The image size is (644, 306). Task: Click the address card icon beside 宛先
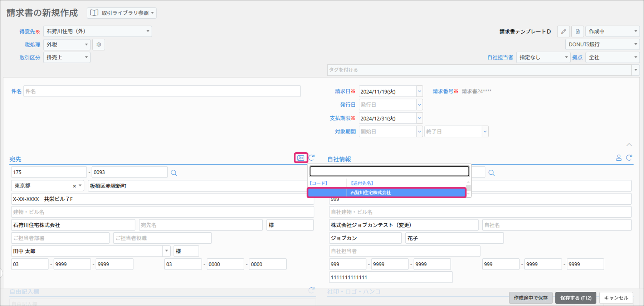pyautogui.click(x=301, y=158)
